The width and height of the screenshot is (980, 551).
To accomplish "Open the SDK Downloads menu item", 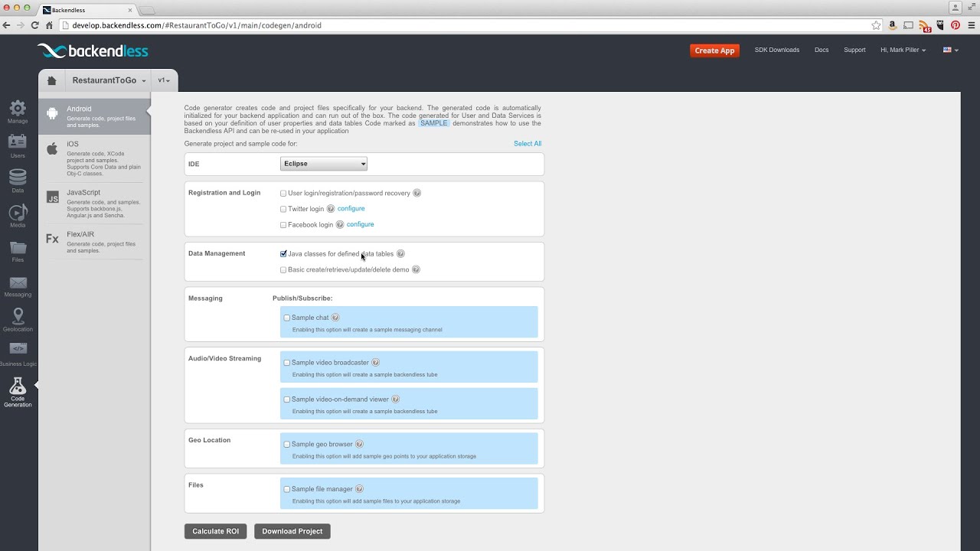I will (777, 51).
